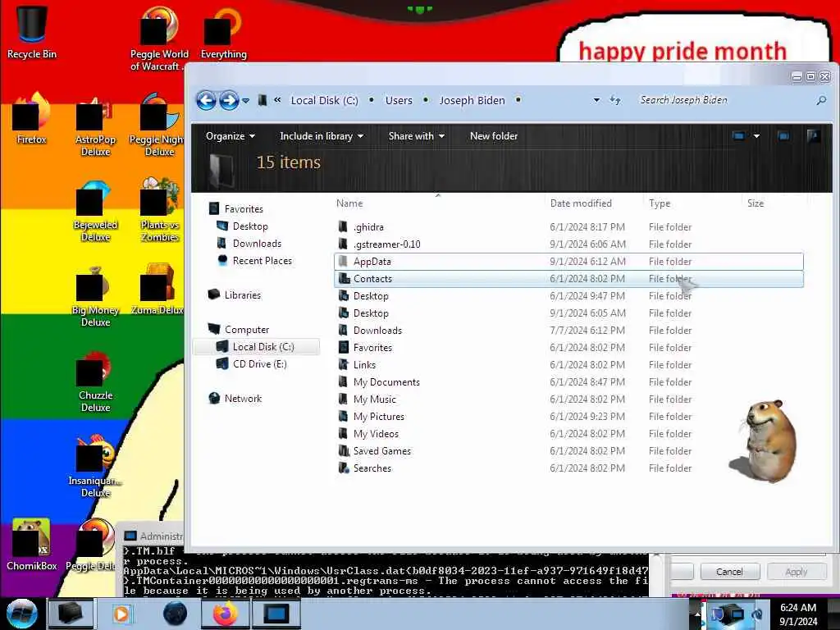Select the Bejeweled Deluxe desktop shortcut
The image size is (840, 630).
pos(95,211)
